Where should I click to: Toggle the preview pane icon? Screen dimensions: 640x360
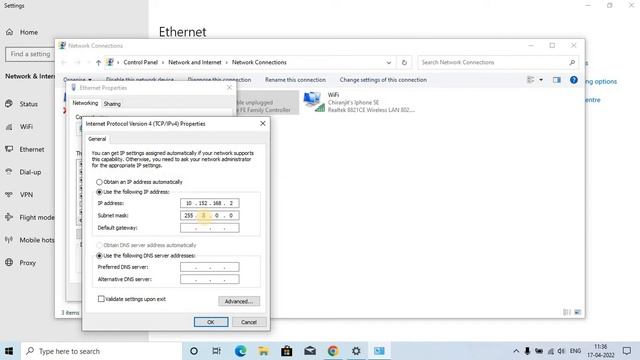click(x=557, y=80)
